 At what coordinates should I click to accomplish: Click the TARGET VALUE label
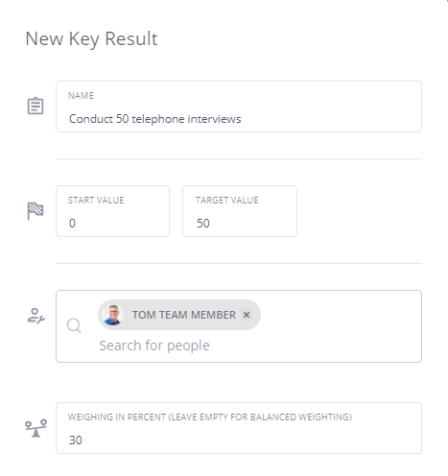coord(227,201)
